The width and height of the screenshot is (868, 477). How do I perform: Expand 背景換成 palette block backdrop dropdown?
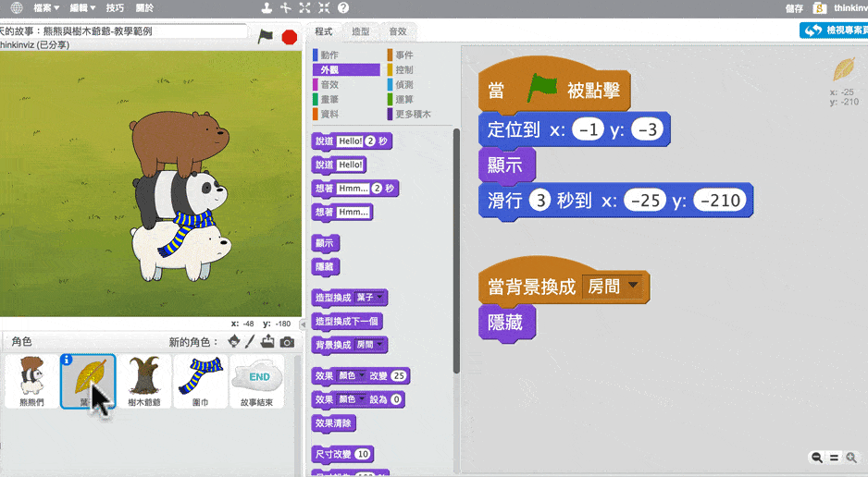379,345
